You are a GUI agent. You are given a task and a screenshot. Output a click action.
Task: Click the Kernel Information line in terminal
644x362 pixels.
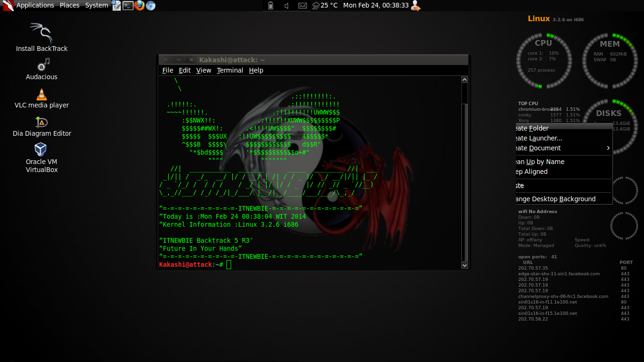pos(229,225)
